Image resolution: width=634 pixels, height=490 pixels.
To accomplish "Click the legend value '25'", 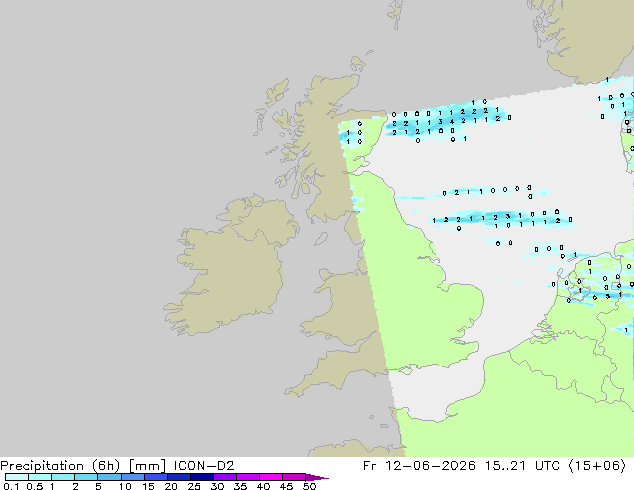I will click(194, 486).
